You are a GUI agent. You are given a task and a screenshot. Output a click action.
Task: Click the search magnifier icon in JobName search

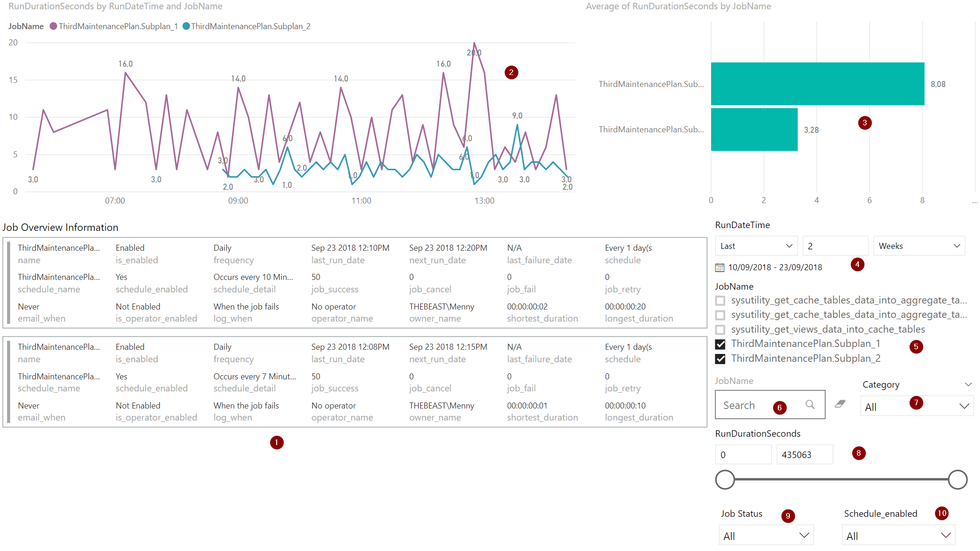(x=810, y=404)
